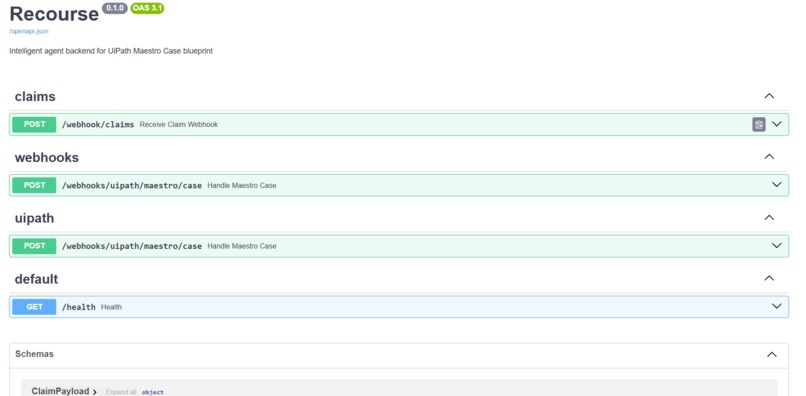Expand Handle Maestro Case under uipath
Image resolution: width=806 pixels, height=396 pixels.
pyautogui.click(x=777, y=246)
